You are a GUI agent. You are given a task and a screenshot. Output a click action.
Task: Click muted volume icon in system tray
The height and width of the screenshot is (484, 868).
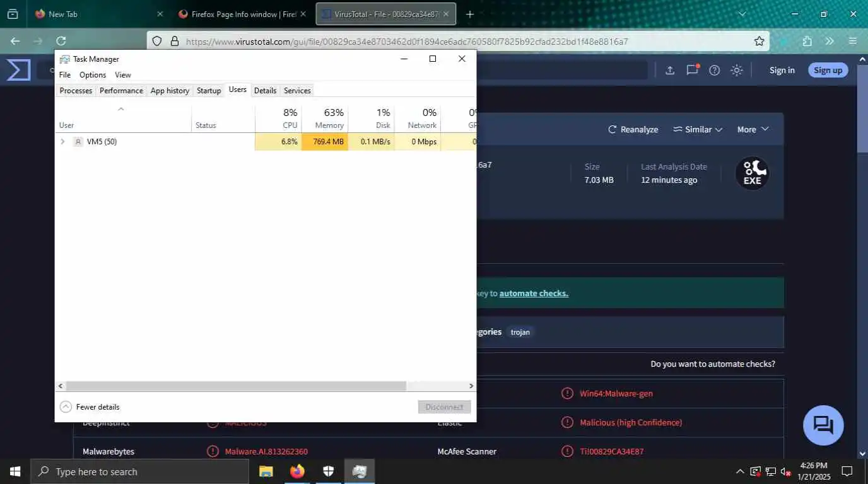click(786, 471)
